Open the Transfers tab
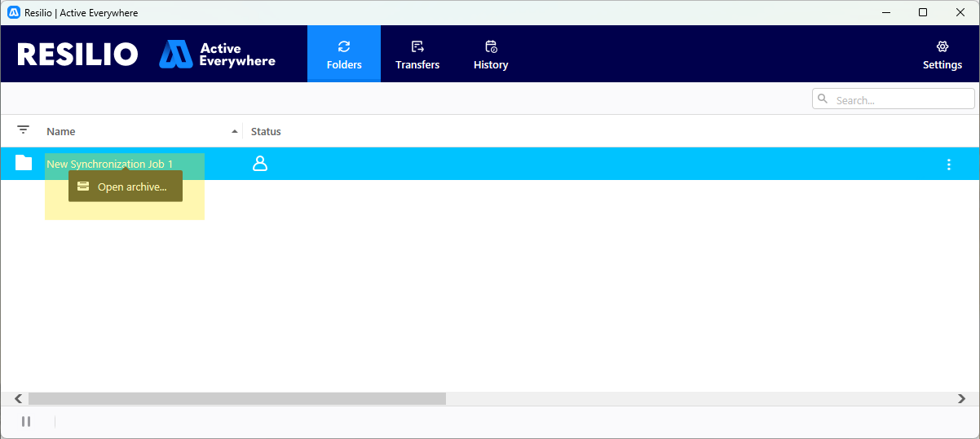This screenshot has width=980, height=439. (417, 54)
